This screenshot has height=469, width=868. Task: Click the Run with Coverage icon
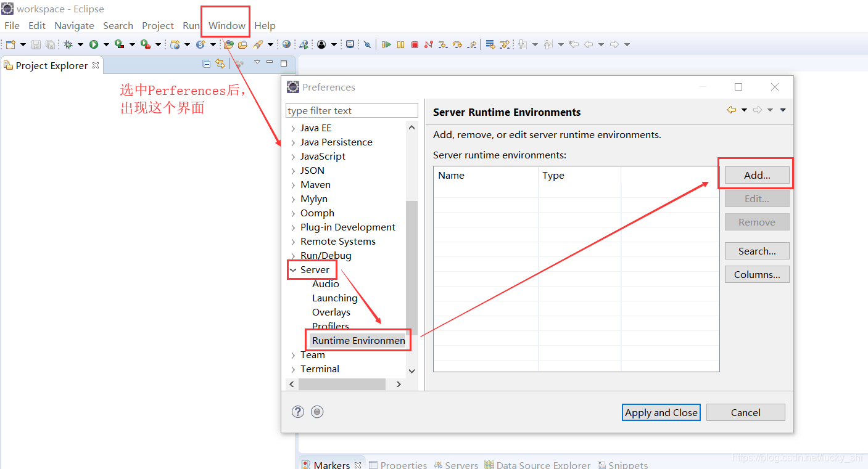119,44
